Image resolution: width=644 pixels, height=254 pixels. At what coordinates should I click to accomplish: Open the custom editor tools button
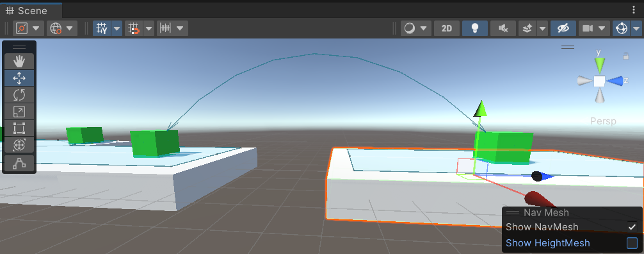click(19, 164)
